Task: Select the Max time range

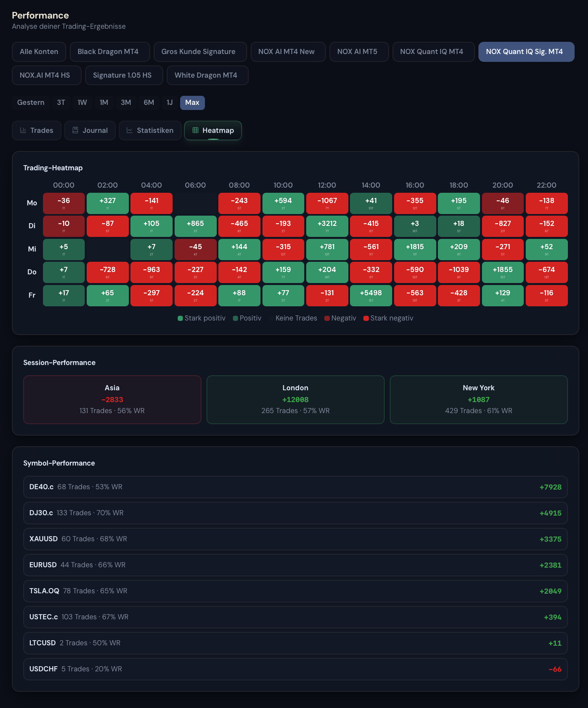Action: tap(192, 102)
